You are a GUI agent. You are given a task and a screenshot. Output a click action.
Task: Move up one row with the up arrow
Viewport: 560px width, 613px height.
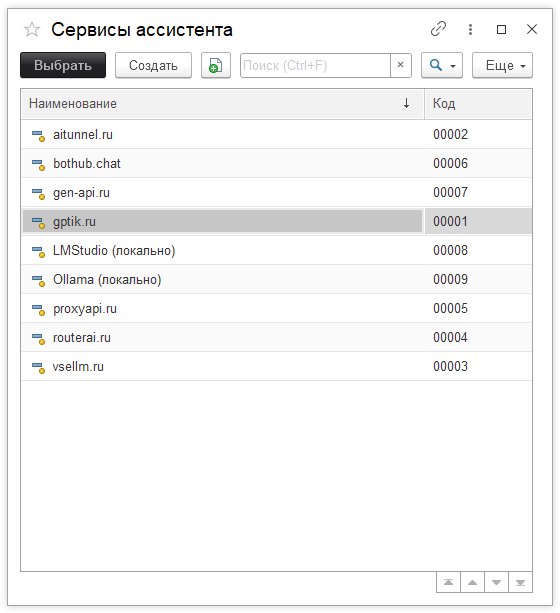(x=472, y=582)
